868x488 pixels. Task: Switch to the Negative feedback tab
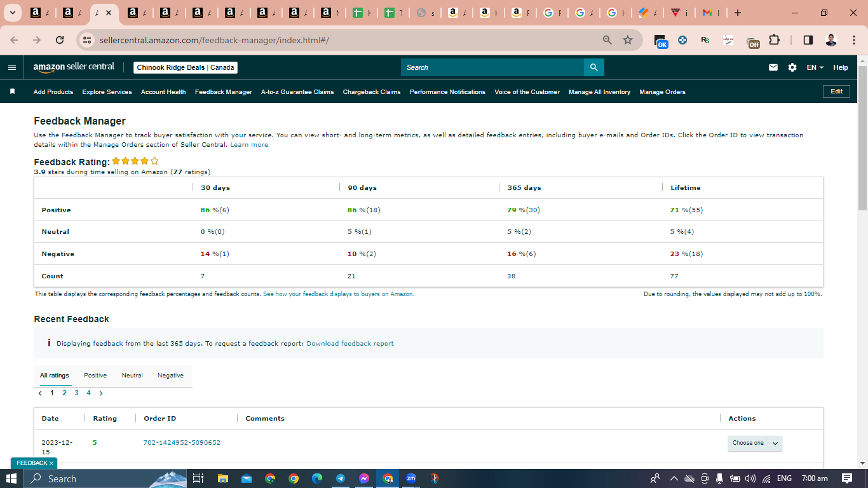tap(170, 376)
